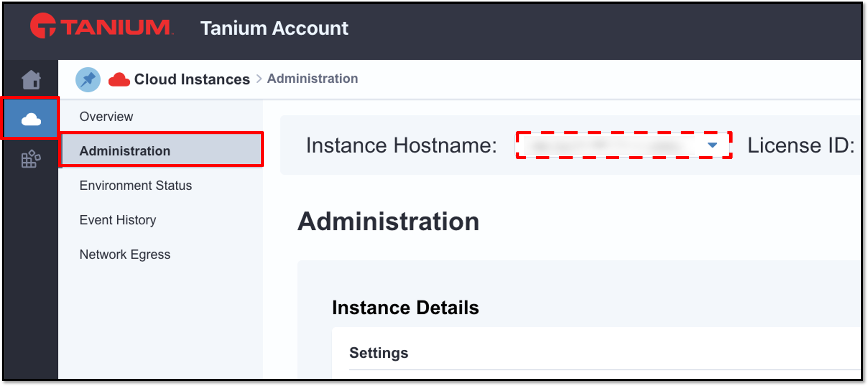This screenshot has width=868, height=386.
Task: Click the Instance Details heading
Action: 405,308
